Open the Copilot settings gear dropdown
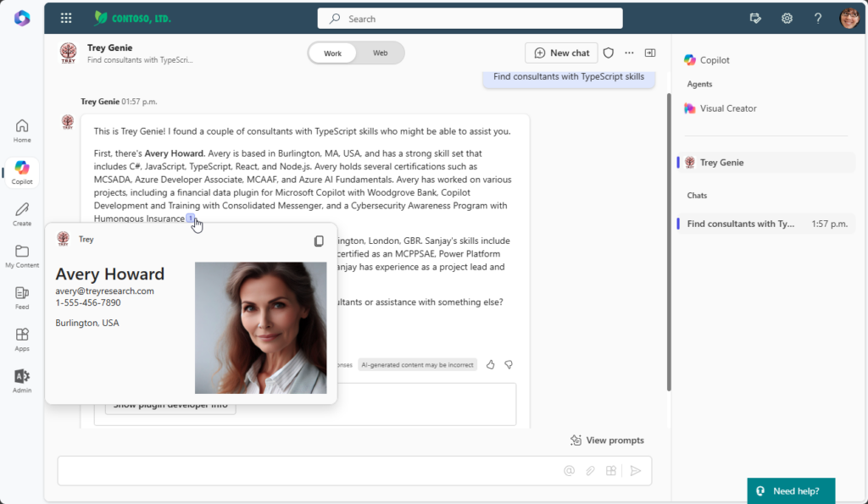 pyautogui.click(x=787, y=18)
